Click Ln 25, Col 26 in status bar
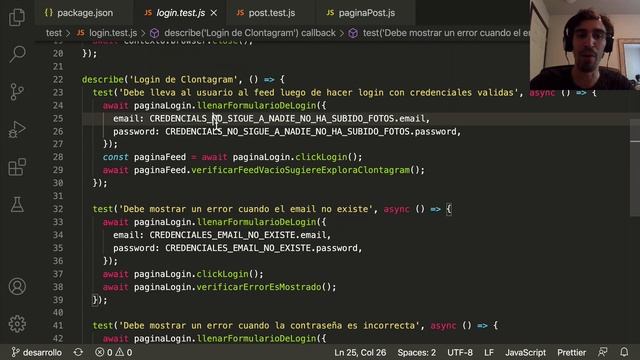 (x=360, y=352)
